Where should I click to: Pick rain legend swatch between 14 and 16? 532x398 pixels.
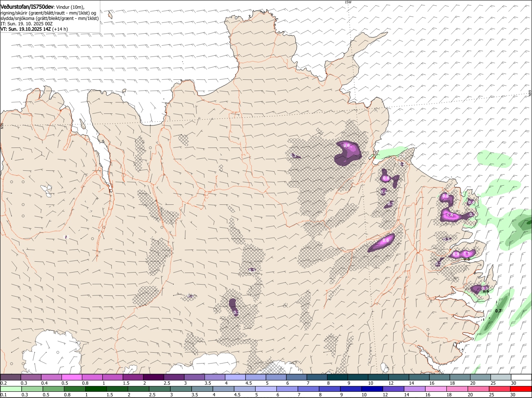point(414,389)
